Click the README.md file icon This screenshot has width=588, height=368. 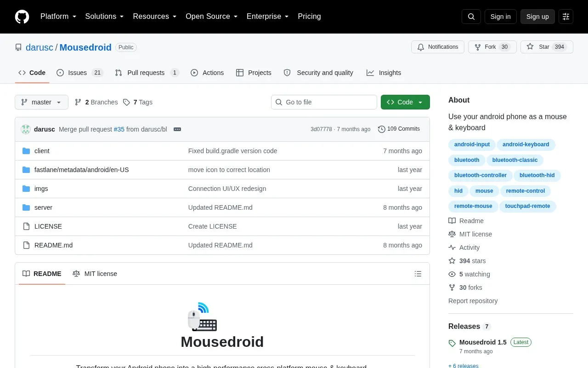(26, 245)
